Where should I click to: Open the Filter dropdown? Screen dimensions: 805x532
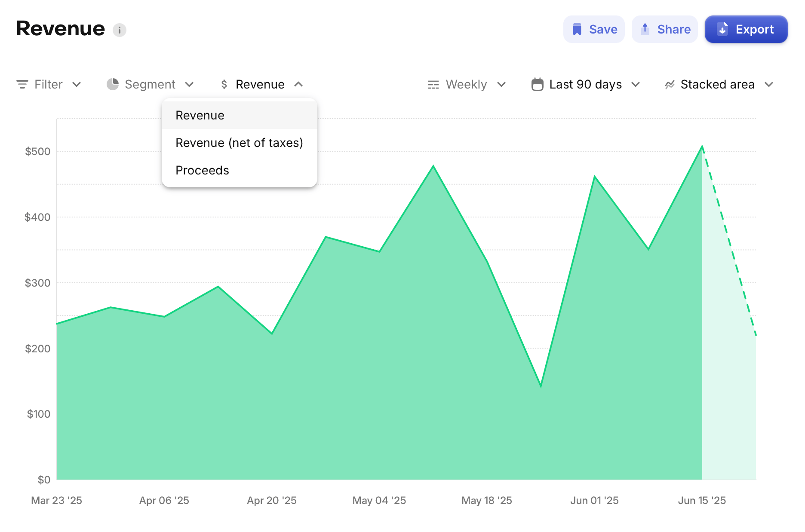pos(49,84)
